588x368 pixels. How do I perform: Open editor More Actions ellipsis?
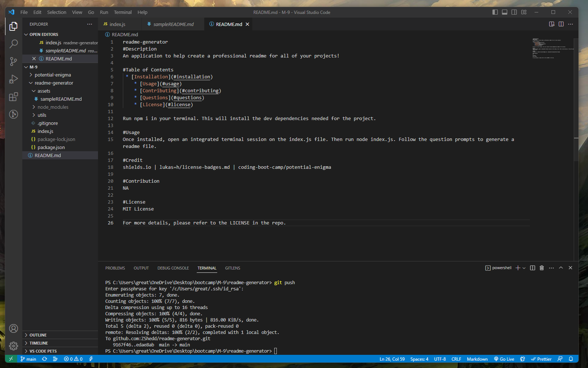coord(570,24)
